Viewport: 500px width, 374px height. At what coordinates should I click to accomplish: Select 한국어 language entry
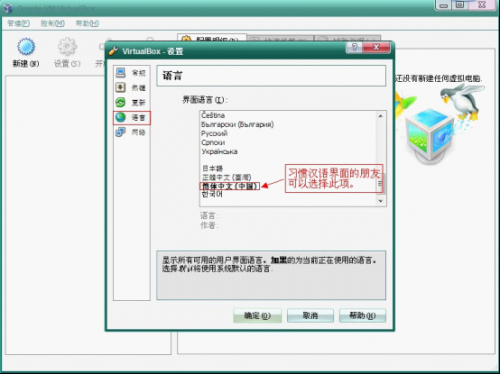(x=212, y=194)
